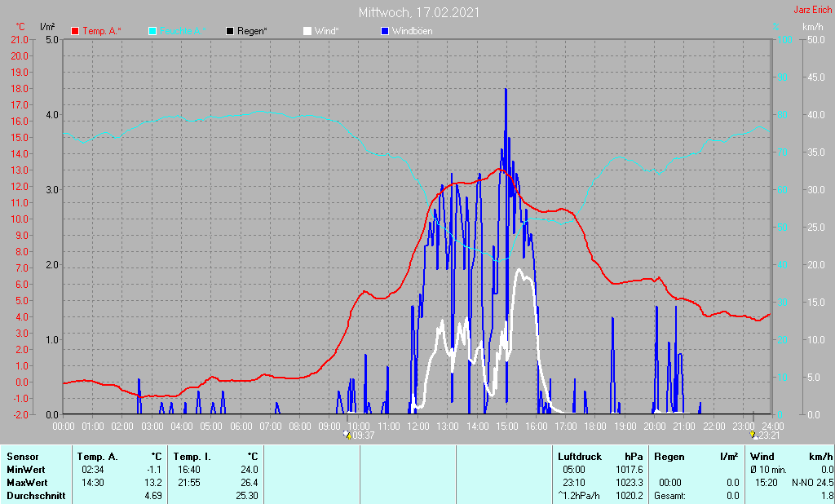Click the '25.30' indoor average value
This screenshot has width=835, height=504.
pos(247,496)
